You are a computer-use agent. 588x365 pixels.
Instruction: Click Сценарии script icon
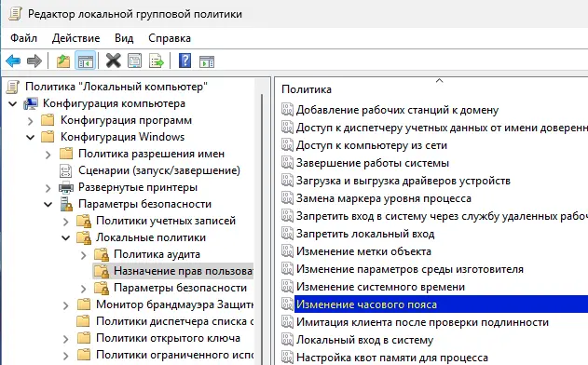[x=65, y=170]
